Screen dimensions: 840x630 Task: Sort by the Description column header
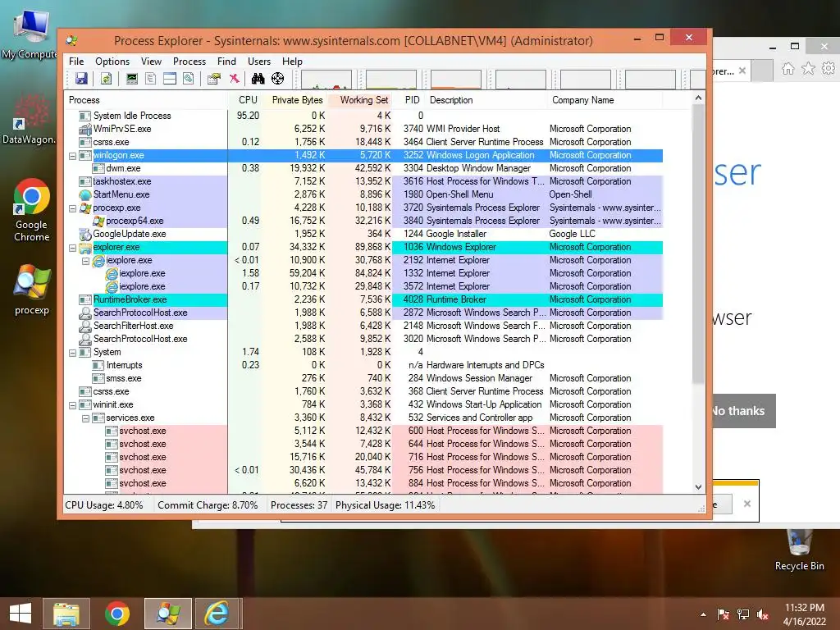[x=486, y=100]
